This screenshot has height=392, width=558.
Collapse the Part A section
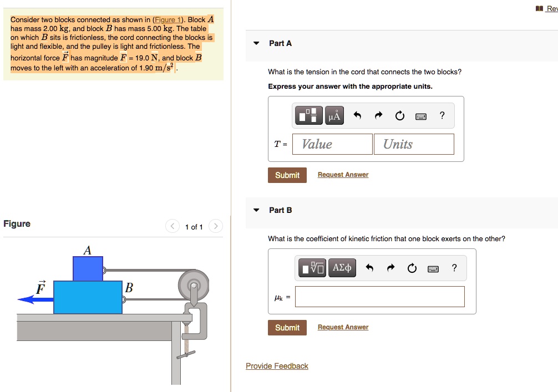click(256, 43)
